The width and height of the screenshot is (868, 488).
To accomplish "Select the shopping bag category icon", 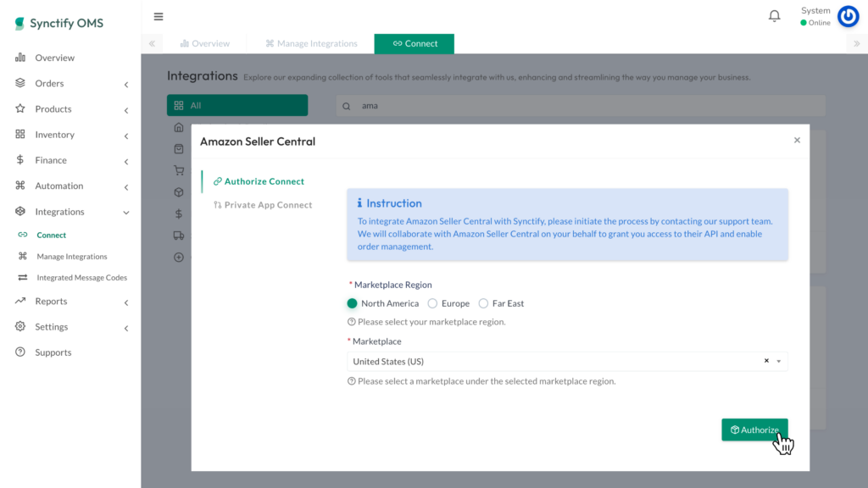I will [x=179, y=149].
